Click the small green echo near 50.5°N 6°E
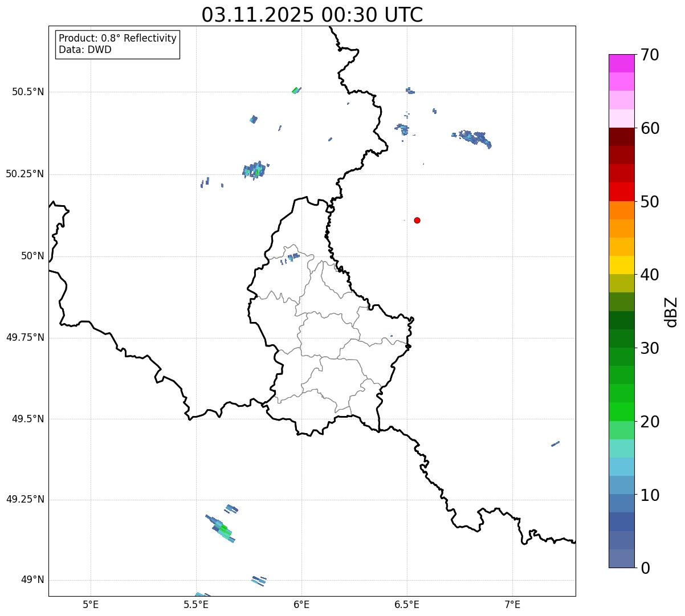685x616 pixels. coord(296,90)
